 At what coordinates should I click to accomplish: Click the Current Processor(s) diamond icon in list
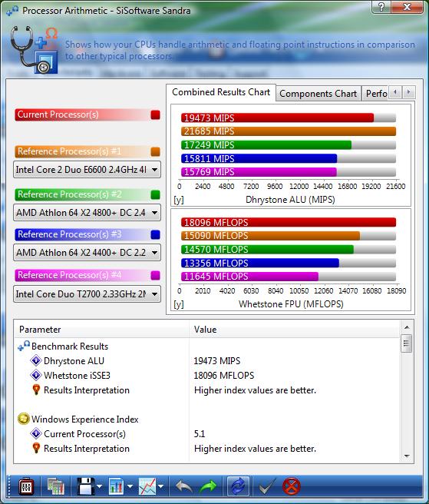(x=36, y=433)
